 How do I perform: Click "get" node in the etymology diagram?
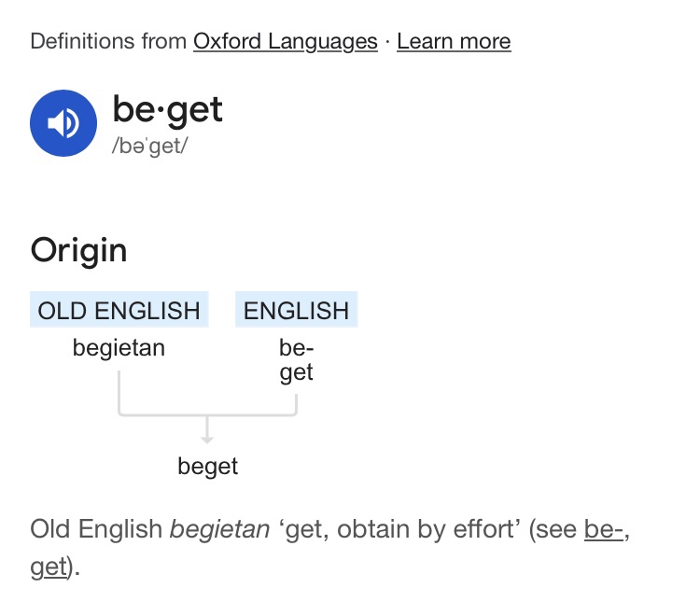coord(296,372)
